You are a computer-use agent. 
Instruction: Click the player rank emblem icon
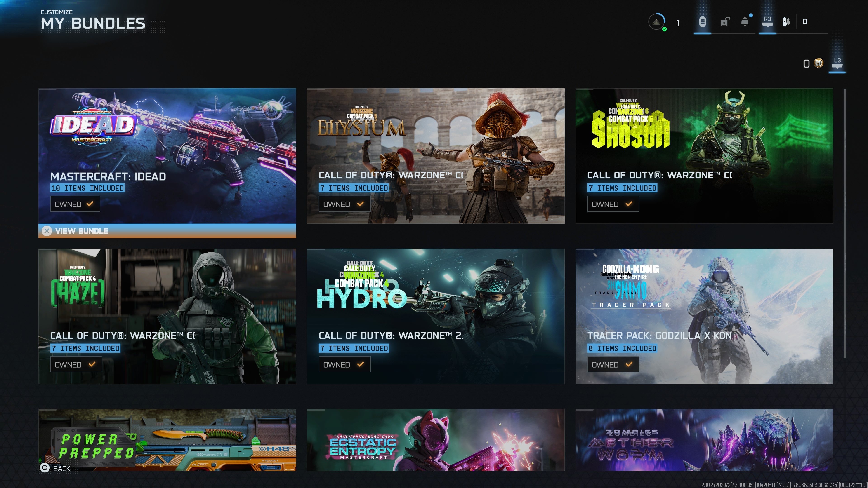point(657,22)
